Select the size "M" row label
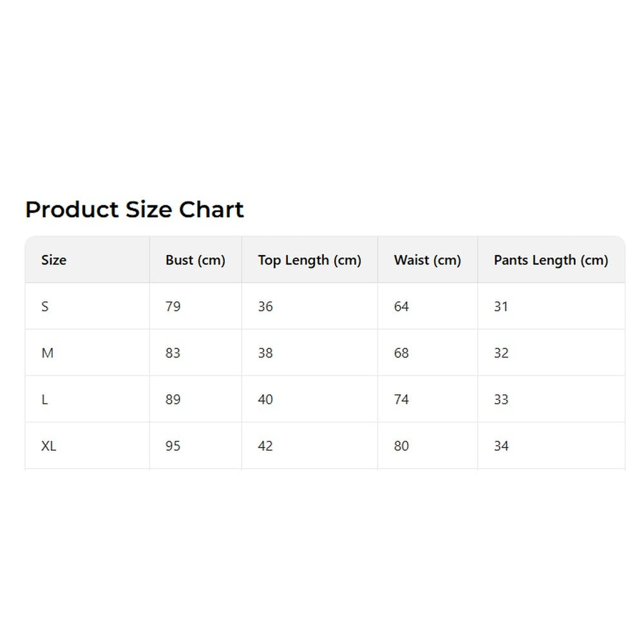644x644 pixels. coord(47,353)
